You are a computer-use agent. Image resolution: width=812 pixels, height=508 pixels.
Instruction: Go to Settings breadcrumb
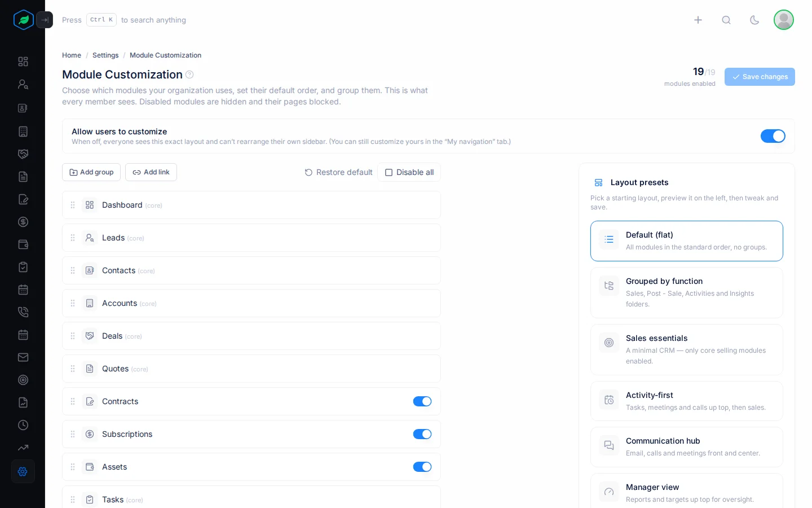pos(105,55)
